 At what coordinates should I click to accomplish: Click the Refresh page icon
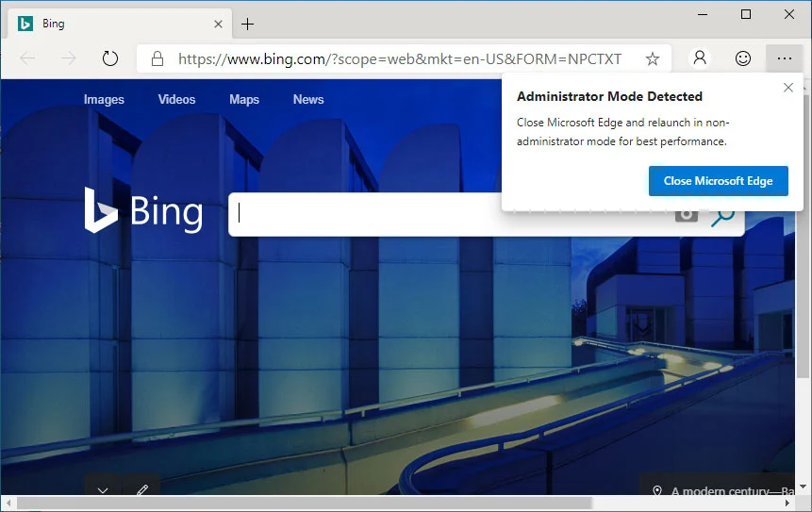[x=110, y=58]
